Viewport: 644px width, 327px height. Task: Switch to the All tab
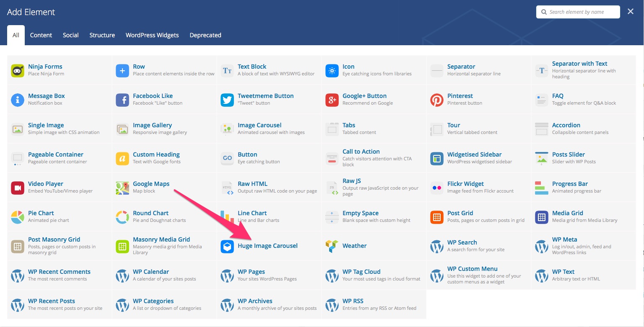pos(16,35)
